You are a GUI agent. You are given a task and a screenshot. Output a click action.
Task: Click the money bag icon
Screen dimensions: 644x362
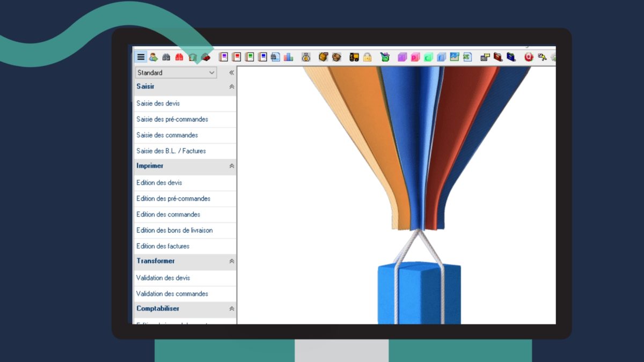point(306,57)
